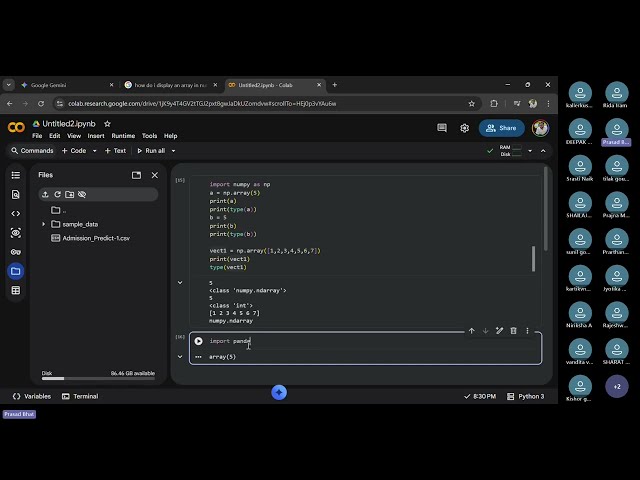Click the notebook vertical scrollbar
Screen dimensions: 640x480
[x=546, y=209]
